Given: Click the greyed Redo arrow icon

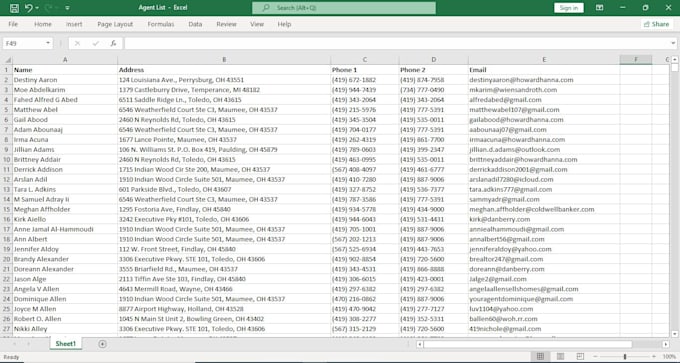Looking at the screenshot, I should click(48, 8).
